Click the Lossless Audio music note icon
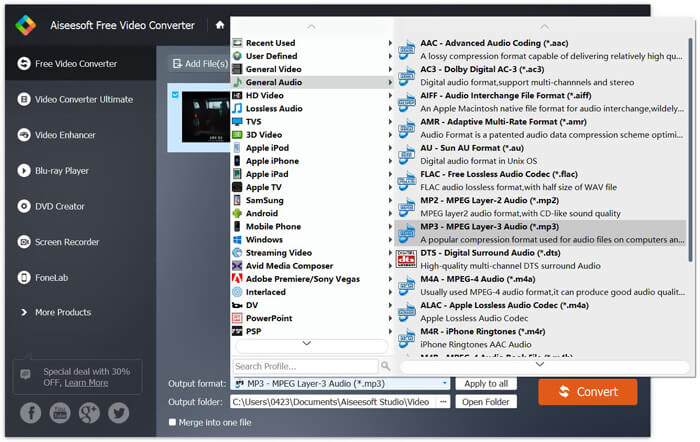 [x=237, y=108]
